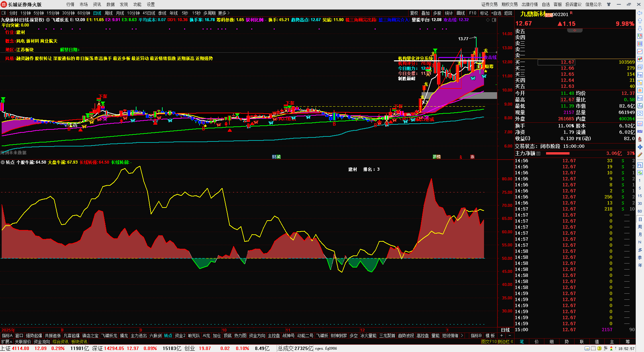Viewport: 644px width, 352px height.
Task: Click the square icon beside 分时 period tab
Action: [4, 13]
